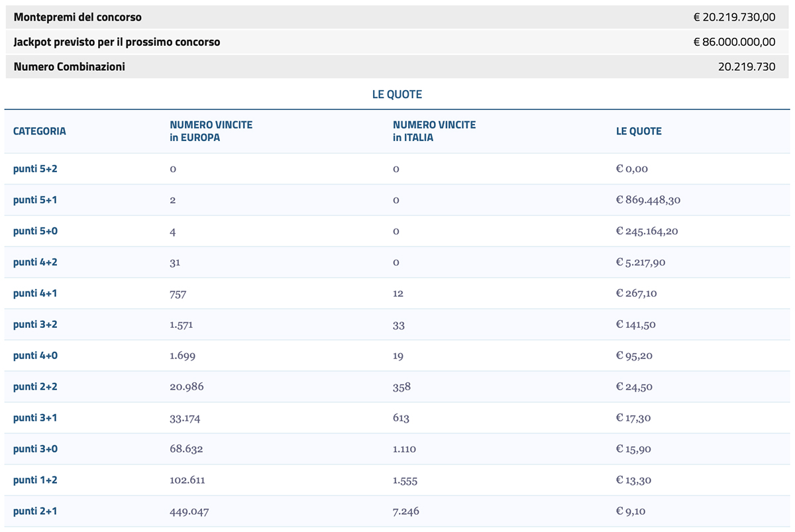Click the Montepremi del concorso row
The image size is (795, 532).
point(397,17)
